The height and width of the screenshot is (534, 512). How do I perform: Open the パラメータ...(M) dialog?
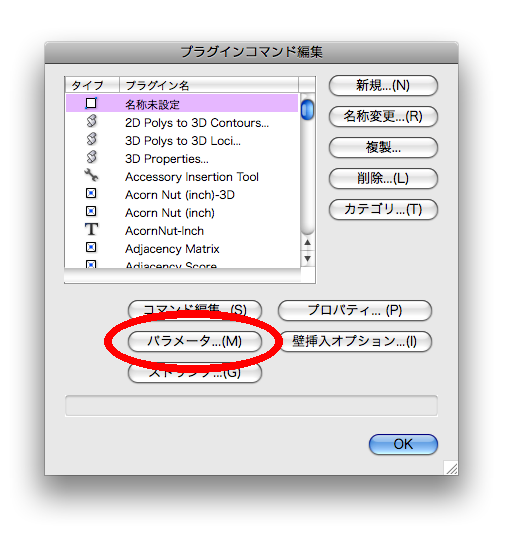(195, 341)
